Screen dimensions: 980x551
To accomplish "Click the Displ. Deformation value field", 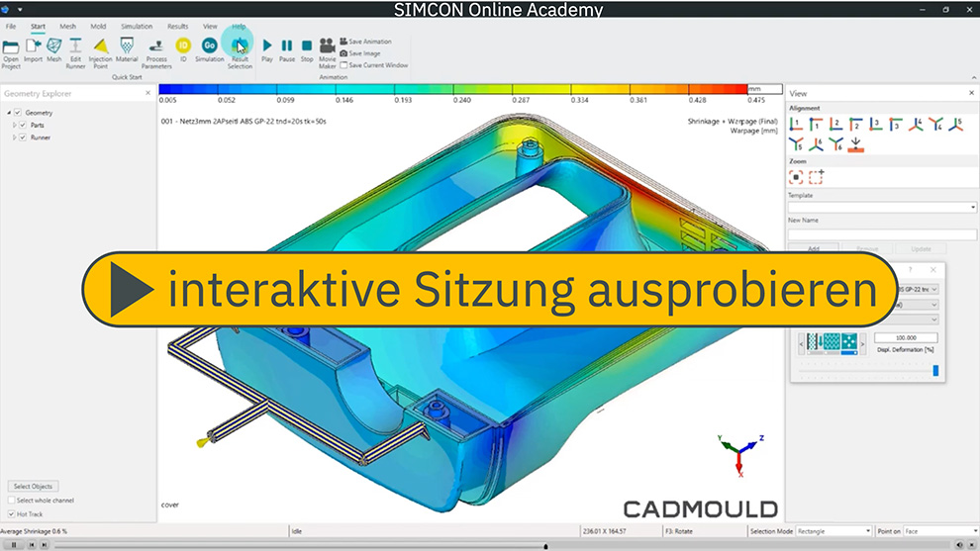I will (x=906, y=338).
